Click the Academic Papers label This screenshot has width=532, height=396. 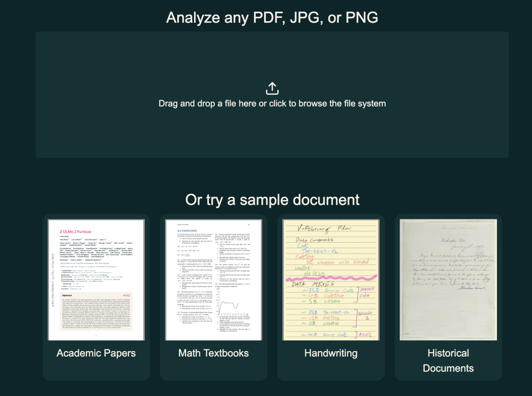point(95,353)
